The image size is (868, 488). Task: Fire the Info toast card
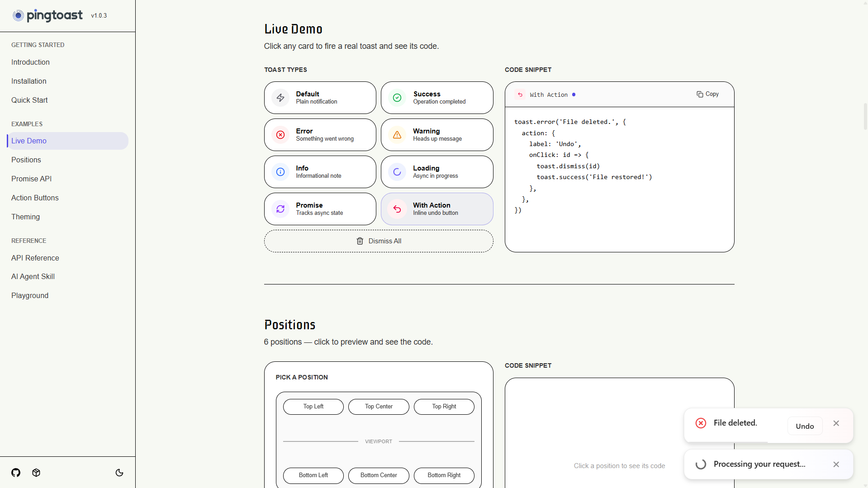pyautogui.click(x=320, y=172)
